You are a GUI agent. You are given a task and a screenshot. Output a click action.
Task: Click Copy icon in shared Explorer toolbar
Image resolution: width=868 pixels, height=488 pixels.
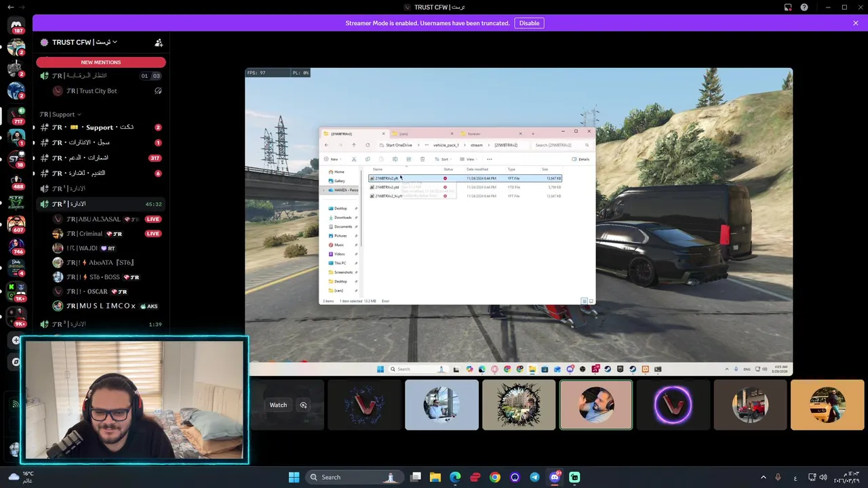(367, 159)
